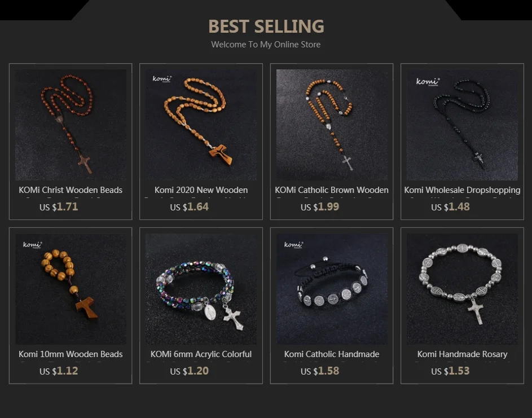Click the KOMi Christ Wooden Beads title link
The height and width of the screenshot is (418, 532).
71,190
